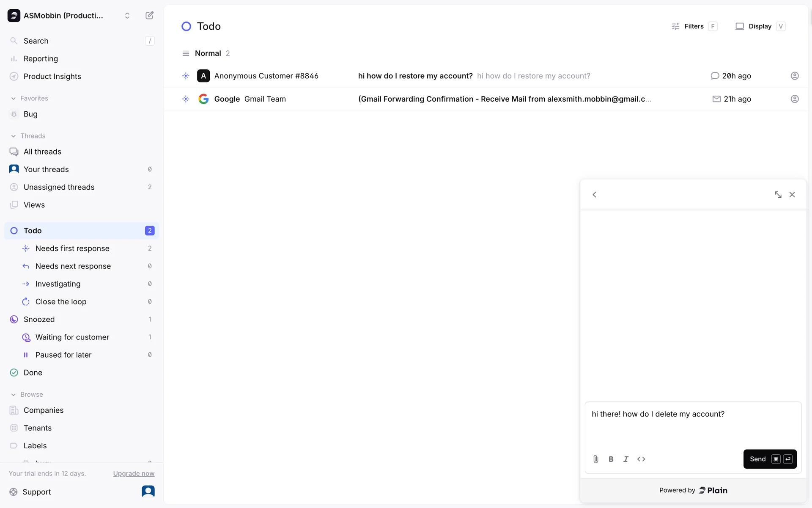This screenshot has height=508, width=812.
Task: Open the Filters menu
Action: [x=694, y=26]
